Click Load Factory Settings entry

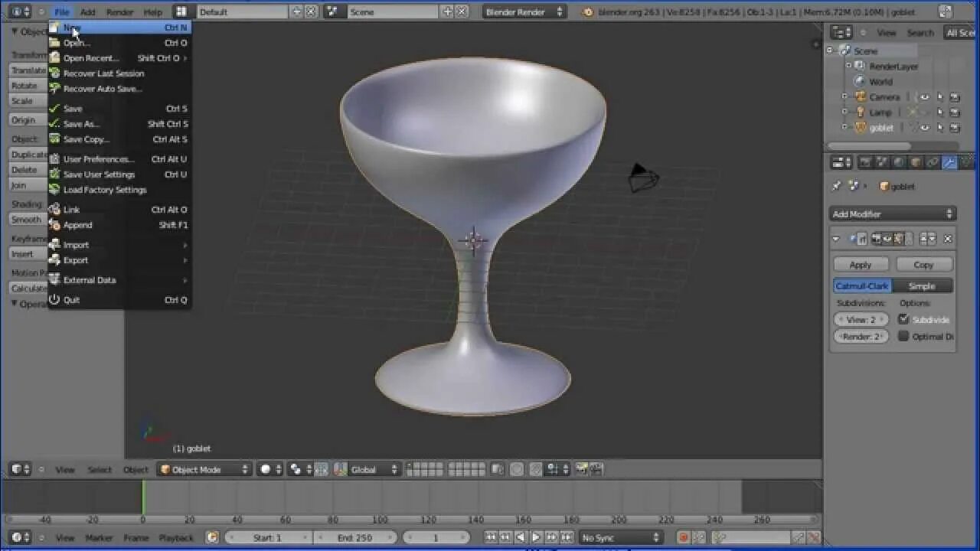(119, 190)
